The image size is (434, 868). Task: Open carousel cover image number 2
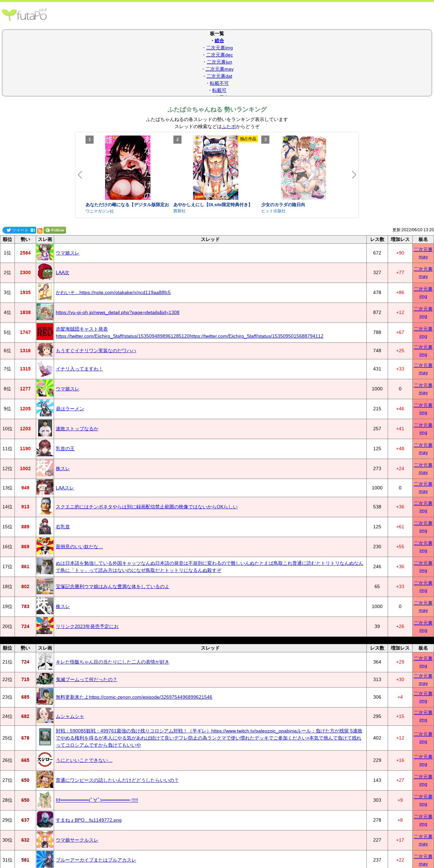[216, 168]
